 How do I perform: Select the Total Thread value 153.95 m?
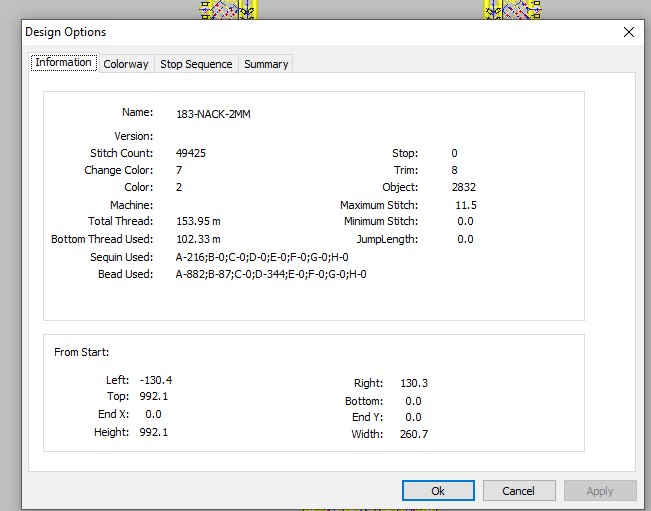(x=198, y=221)
